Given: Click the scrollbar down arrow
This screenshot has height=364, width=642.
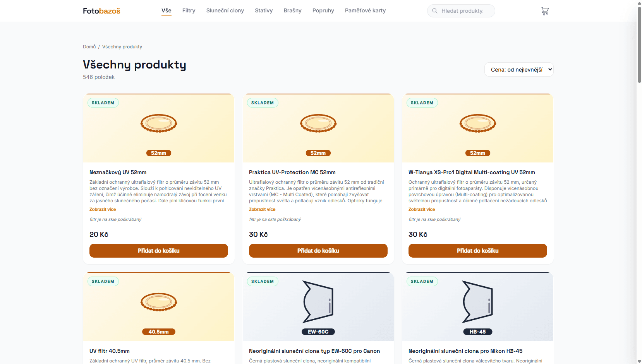Looking at the screenshot, I should [639, 361].
